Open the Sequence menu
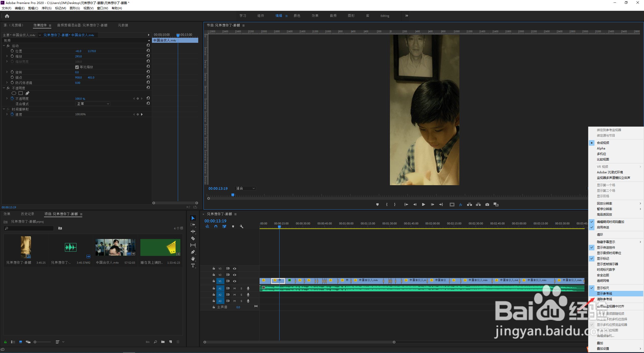 [47, 8]
